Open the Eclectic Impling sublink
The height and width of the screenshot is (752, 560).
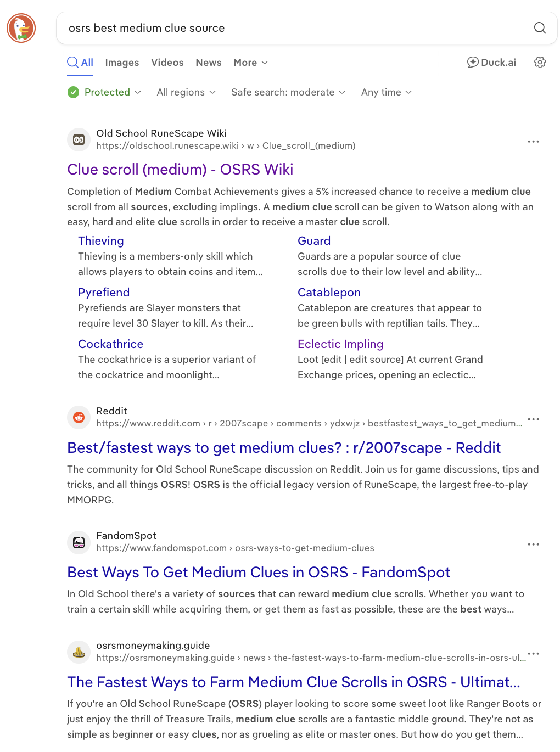340,344
